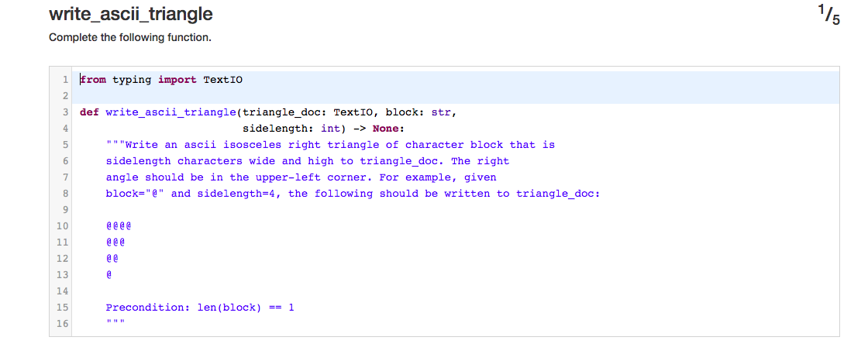Click the 'Precondition: len(block) == 1' line
This screenshot has width=868, height=344.
tap(200, 308)
